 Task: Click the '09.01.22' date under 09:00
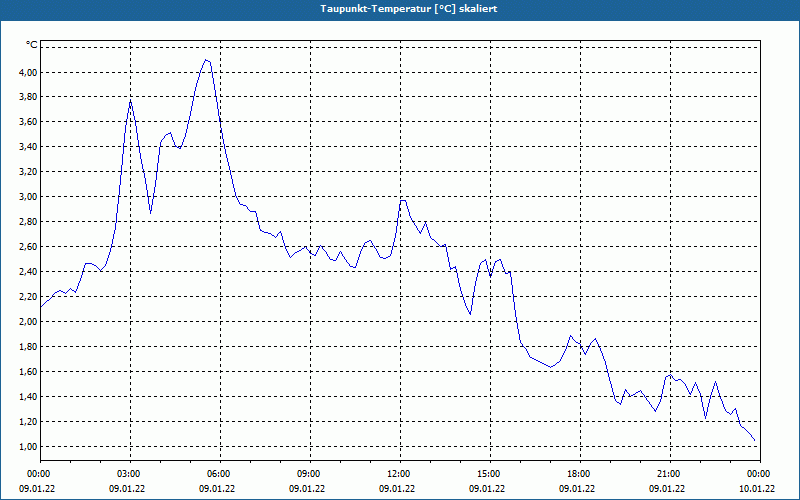click(307, 488)
